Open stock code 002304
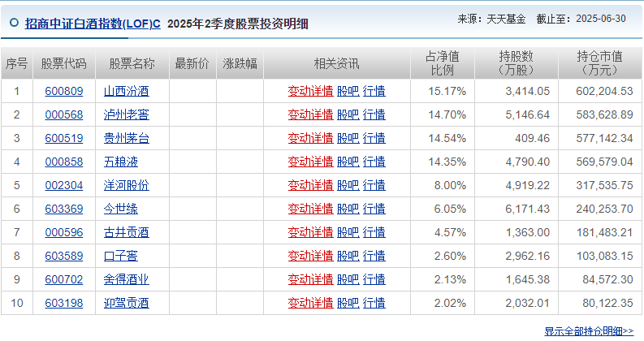 [x=64, y=185]
